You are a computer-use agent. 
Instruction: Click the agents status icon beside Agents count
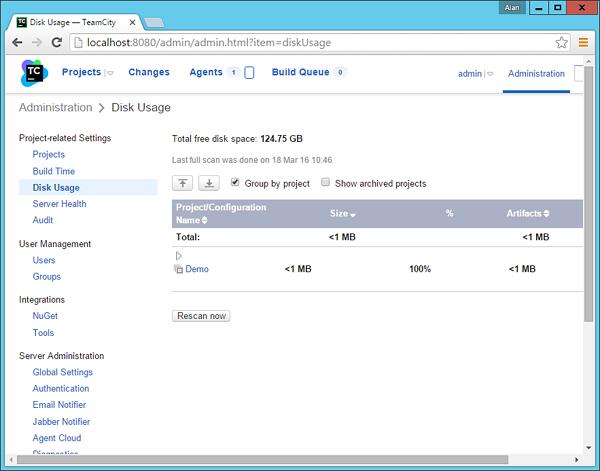tap(249, 73)
